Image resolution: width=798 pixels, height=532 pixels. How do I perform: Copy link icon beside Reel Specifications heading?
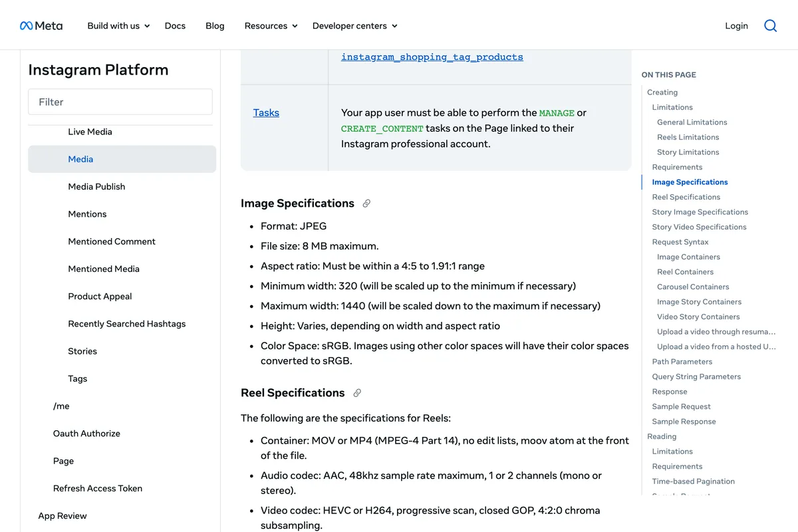(357, 393)
